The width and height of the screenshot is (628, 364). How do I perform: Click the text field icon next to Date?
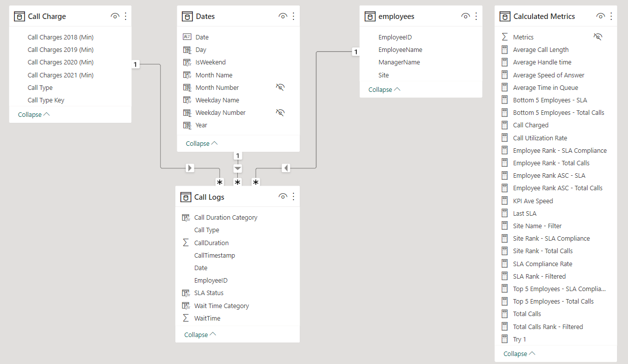click(x=186, y=36)
